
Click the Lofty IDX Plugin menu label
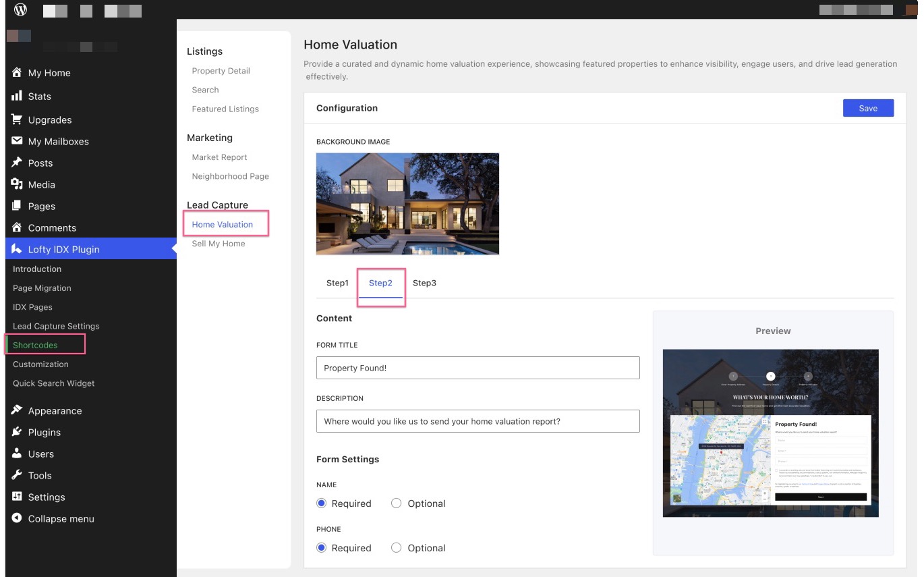63,250
